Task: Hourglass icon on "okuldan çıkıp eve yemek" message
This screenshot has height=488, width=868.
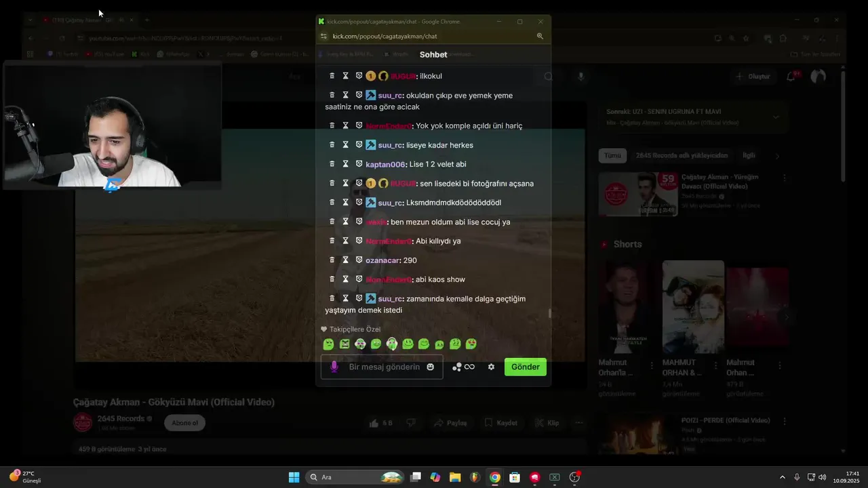Action: point(345,95)
